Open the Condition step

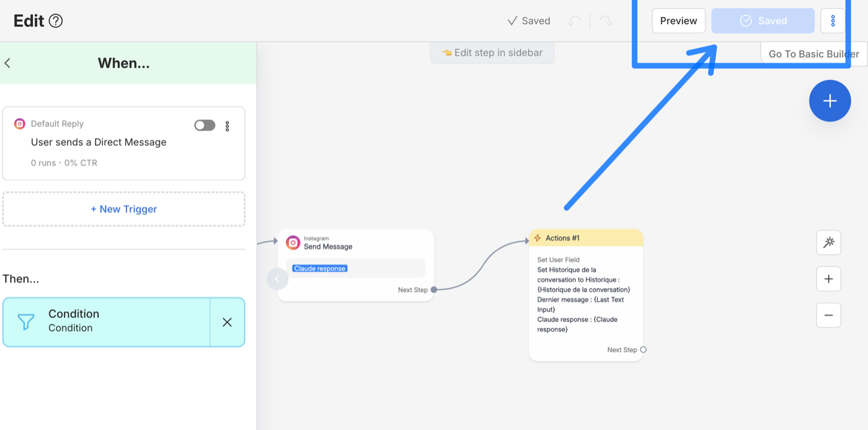tap(107, 322)
